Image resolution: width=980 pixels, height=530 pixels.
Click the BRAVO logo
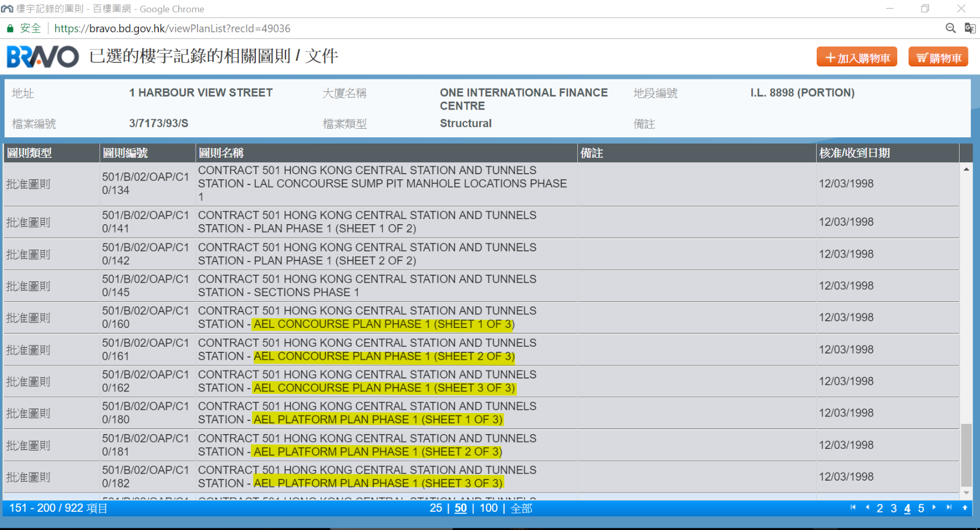pos(43,57)
